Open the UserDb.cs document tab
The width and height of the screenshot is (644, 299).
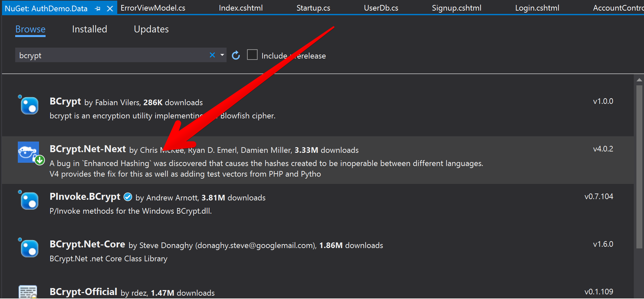tap(381, 8)
